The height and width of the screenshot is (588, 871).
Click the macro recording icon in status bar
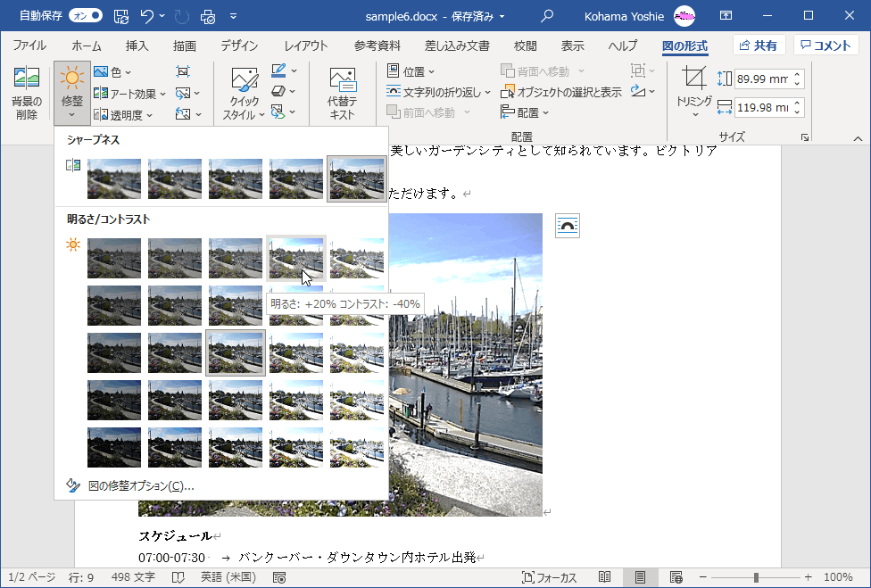point(279,577)
